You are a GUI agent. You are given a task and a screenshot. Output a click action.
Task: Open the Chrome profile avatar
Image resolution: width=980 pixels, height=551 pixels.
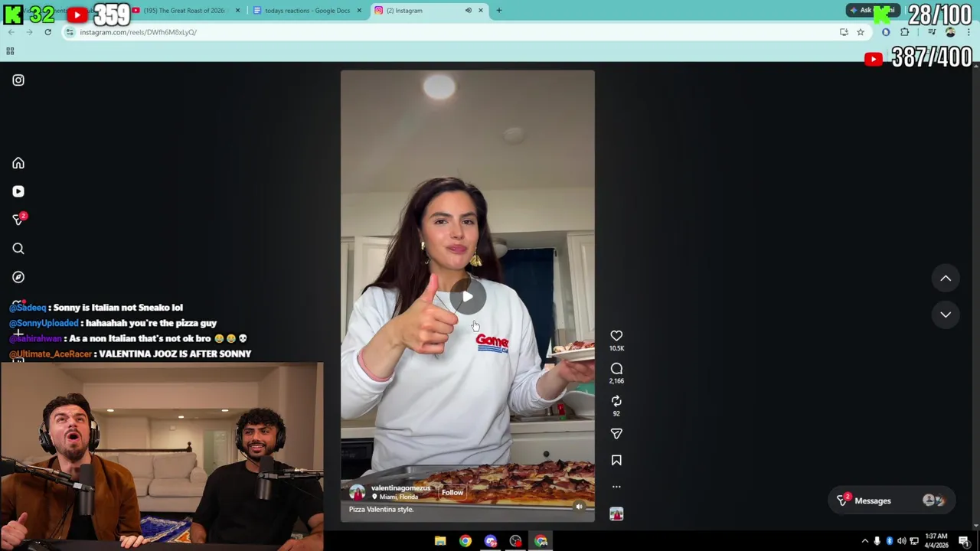click(x=950, y=32)
